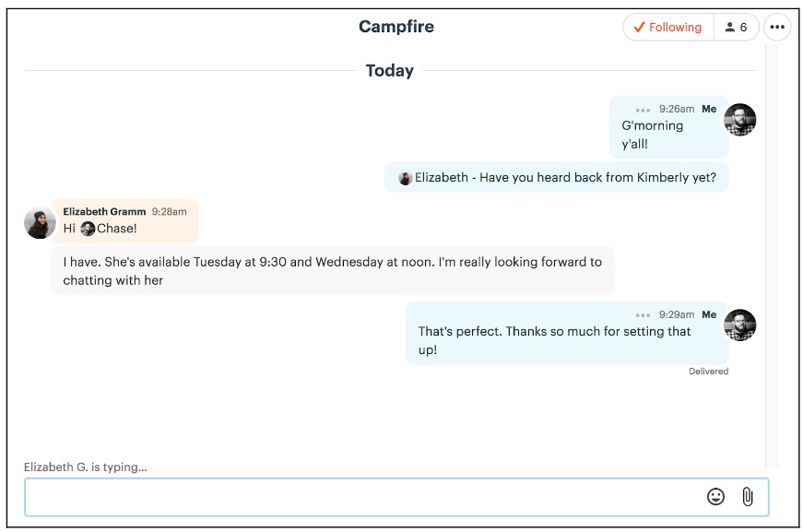Open the ellipsis menu next to Following
The height and width of the screenshot is (532, 803).
[777, 27]
